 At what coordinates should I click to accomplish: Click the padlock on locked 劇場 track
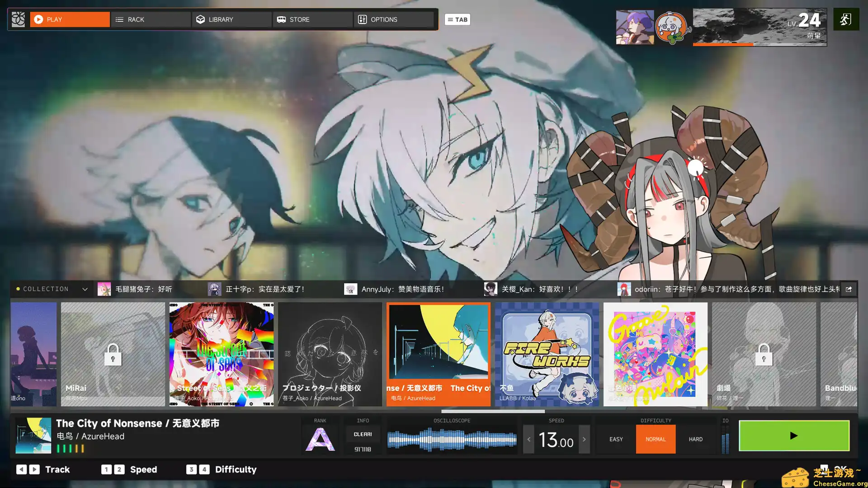click(764, 354)
